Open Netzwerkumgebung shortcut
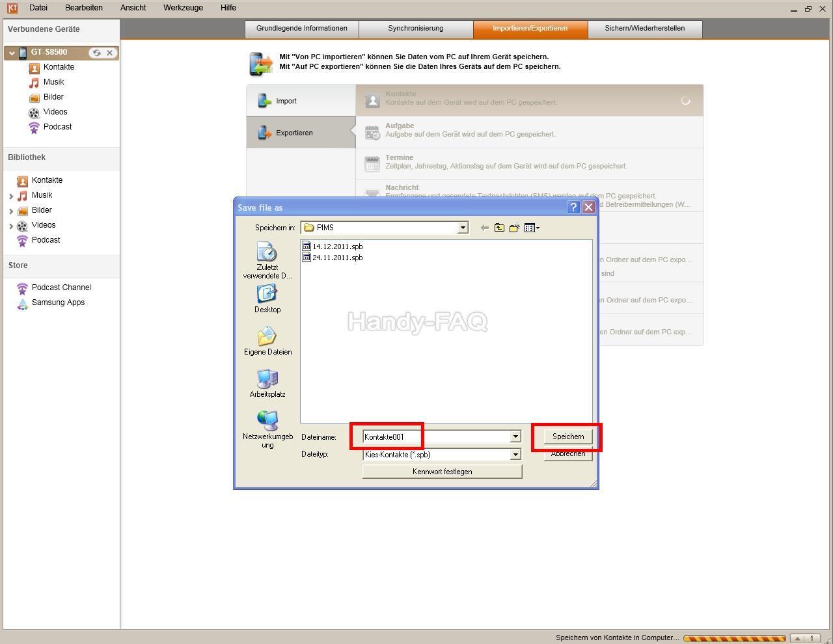Image resolution: width=833 pixels, height=644 pixels. 267,429
